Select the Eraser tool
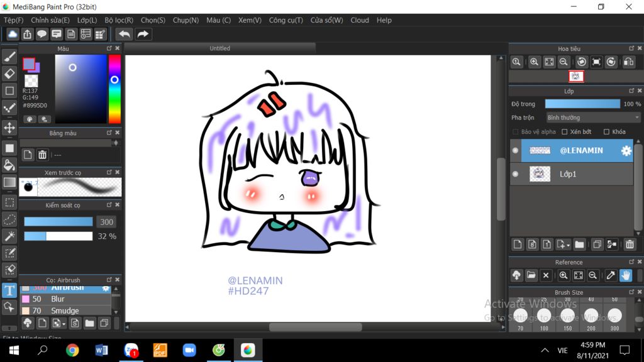The height and width of the screenshot is (362, 644). pyautogui.click(x=9, y=74)
